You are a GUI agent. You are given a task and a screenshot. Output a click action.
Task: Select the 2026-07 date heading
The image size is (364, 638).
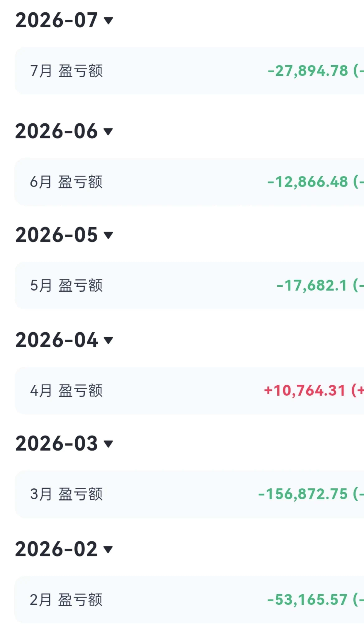pyautogui.click(x=57, y=20)
